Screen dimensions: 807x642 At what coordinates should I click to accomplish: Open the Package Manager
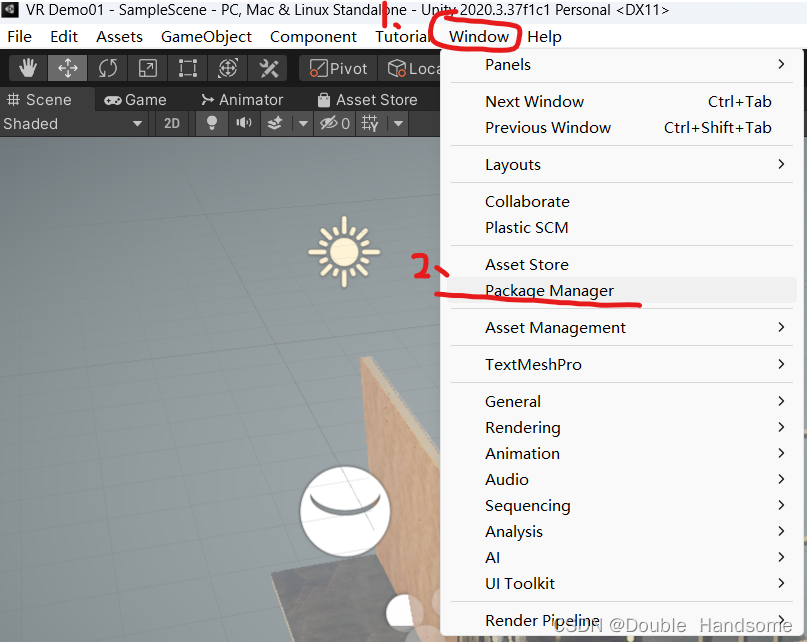[622, 290]
